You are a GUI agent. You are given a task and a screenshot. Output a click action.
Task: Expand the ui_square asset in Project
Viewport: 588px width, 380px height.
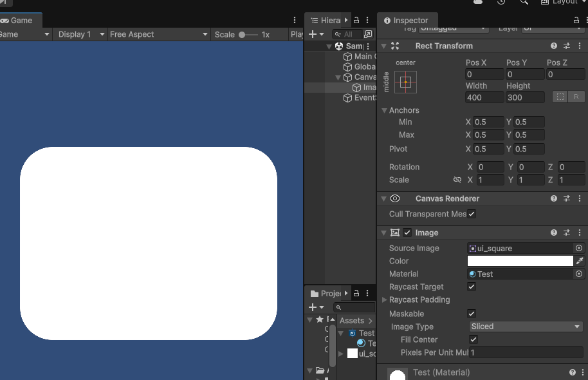[x=340, y=354]
